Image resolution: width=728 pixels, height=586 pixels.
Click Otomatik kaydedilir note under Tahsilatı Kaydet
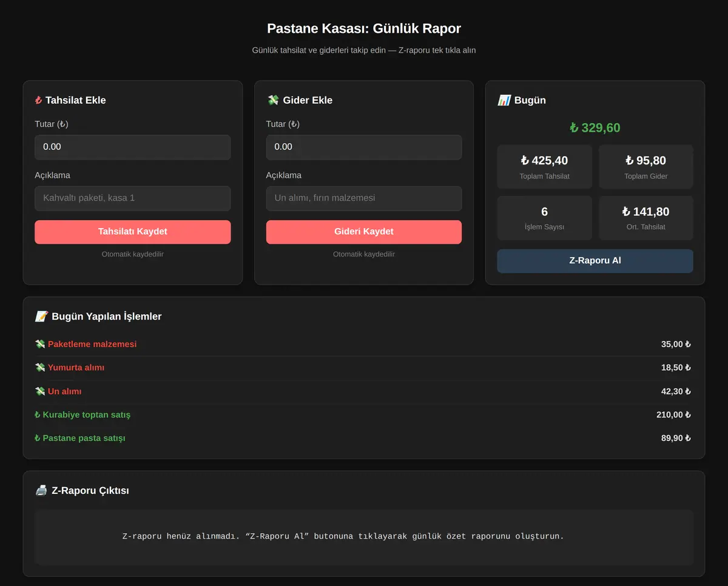(x=133, y=254)
